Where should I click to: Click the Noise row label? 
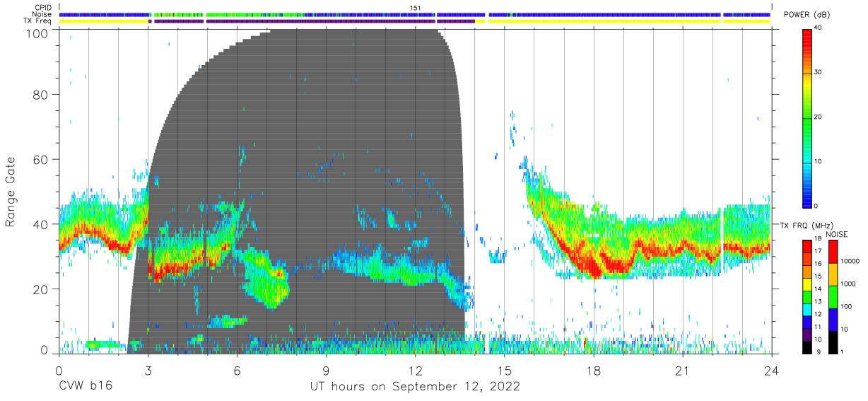click(42, 14)
